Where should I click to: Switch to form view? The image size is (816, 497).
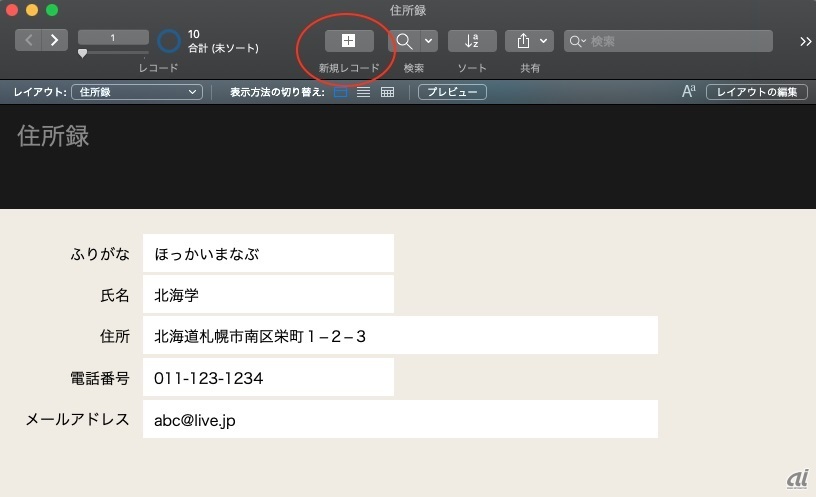coord(340,93)
